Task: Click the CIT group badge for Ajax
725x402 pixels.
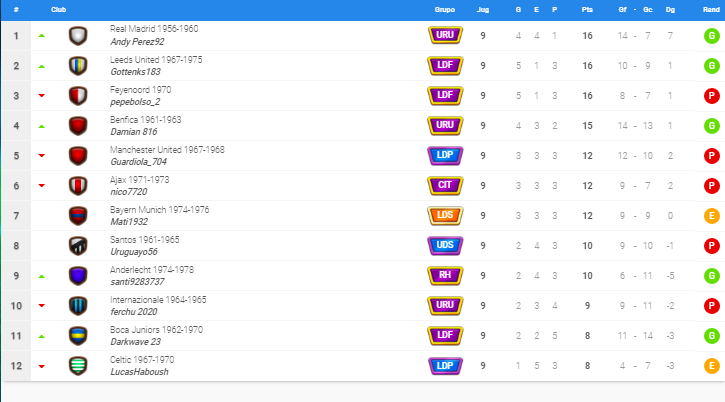Action: [445, 185]
